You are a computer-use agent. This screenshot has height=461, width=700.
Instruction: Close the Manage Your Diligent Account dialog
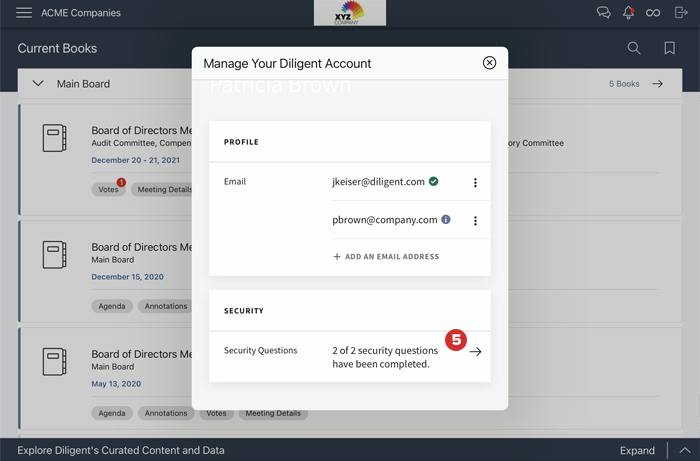coord(489,63)
